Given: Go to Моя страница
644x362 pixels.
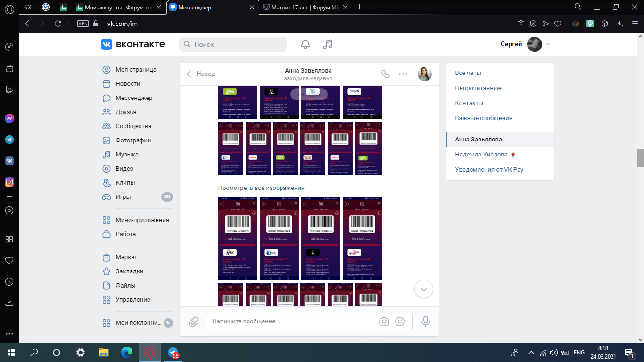Looking at the screenshot, I should [x=136, y=70].
